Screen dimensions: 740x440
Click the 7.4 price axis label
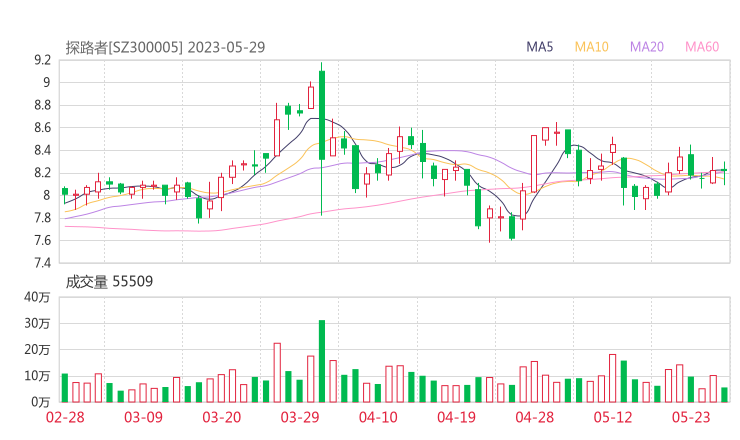point(42,263)
